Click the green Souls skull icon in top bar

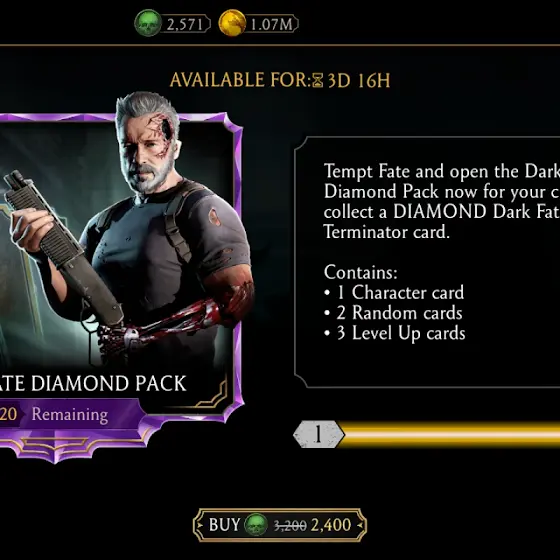point(148,23)
